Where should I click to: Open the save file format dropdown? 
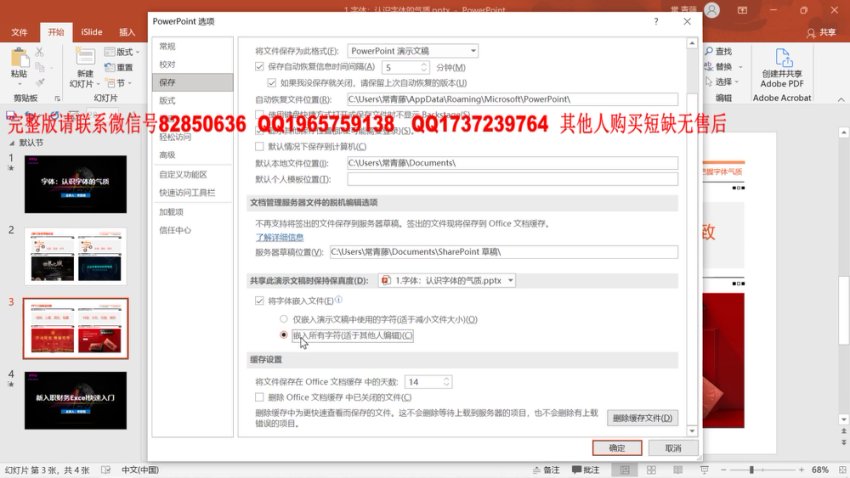[x=473, y=50]
